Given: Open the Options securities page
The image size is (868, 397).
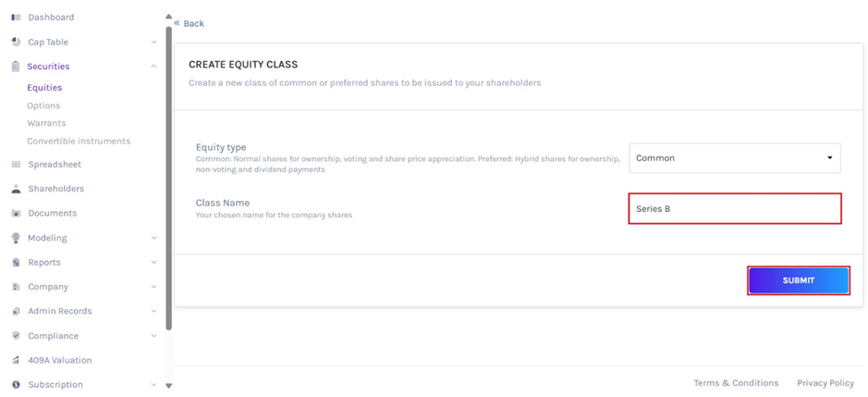Looking at the screenshot, I should tap(43, 105).
